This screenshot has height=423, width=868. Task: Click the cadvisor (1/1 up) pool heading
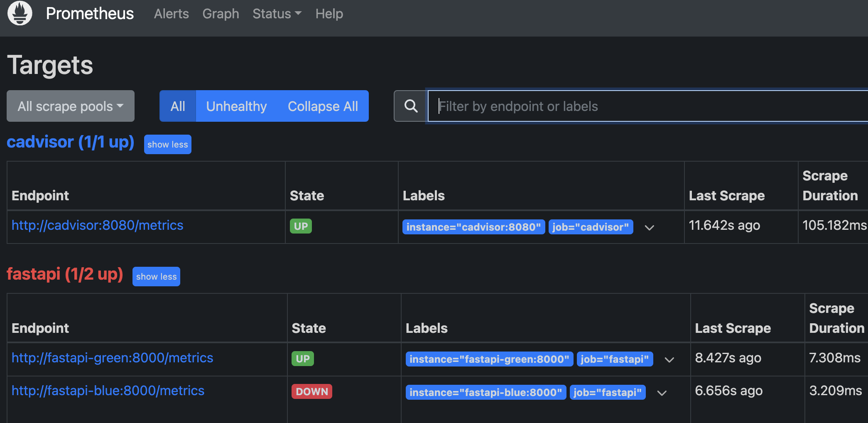tap(70, 142)
